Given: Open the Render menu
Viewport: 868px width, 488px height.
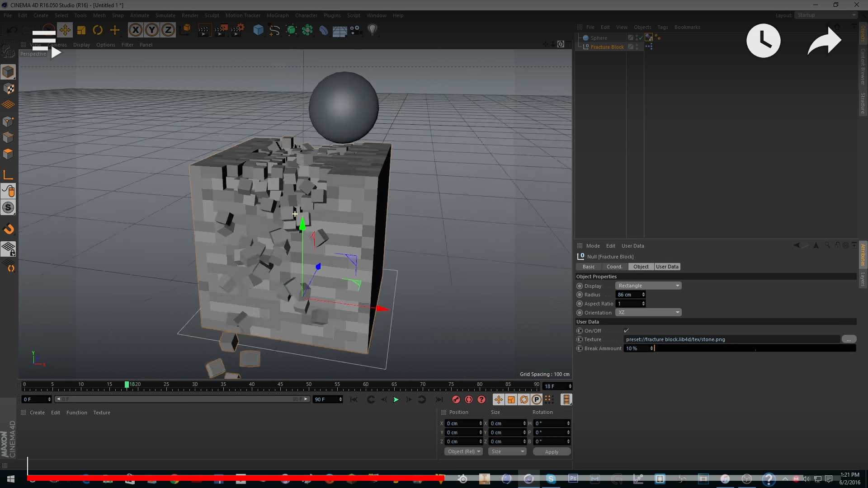Looking at the screenshot, I should 190,15.
